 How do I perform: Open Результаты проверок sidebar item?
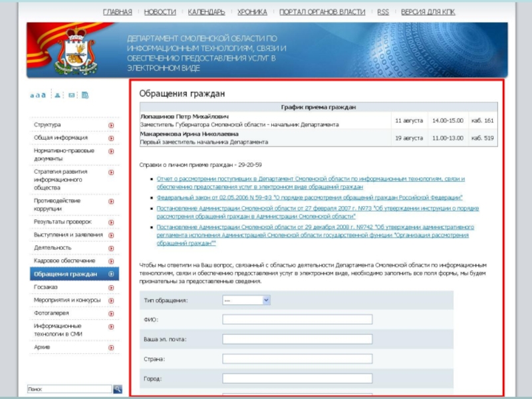pos(63,221)
